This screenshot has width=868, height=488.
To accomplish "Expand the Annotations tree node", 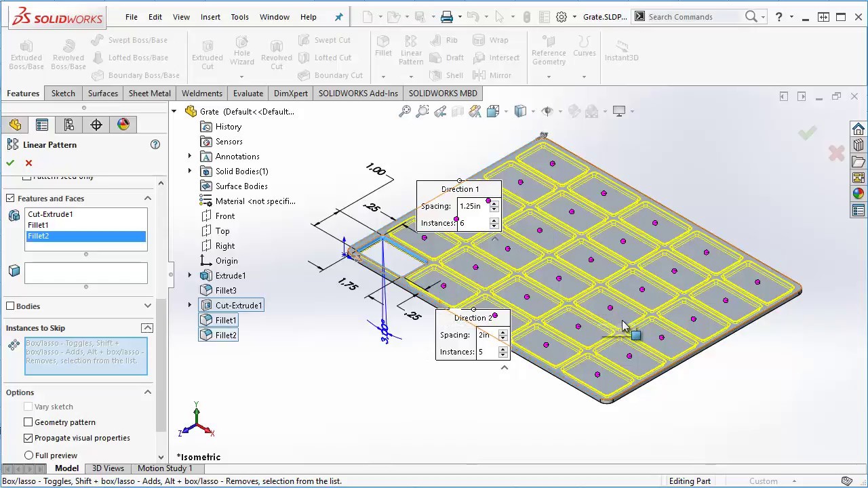I will pyautogui.click(x=190, y=157).
